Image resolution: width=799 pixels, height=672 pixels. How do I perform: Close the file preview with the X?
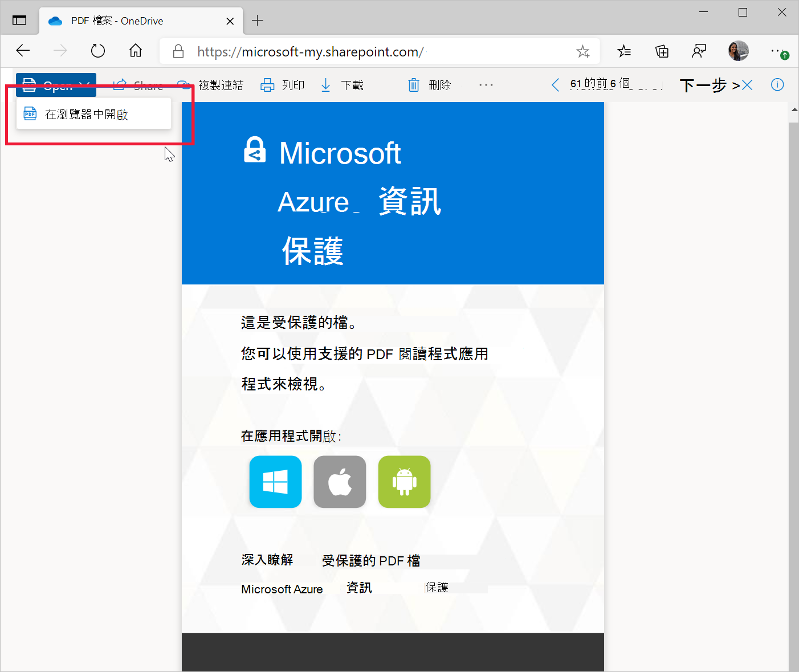click(x=747, y=85)
